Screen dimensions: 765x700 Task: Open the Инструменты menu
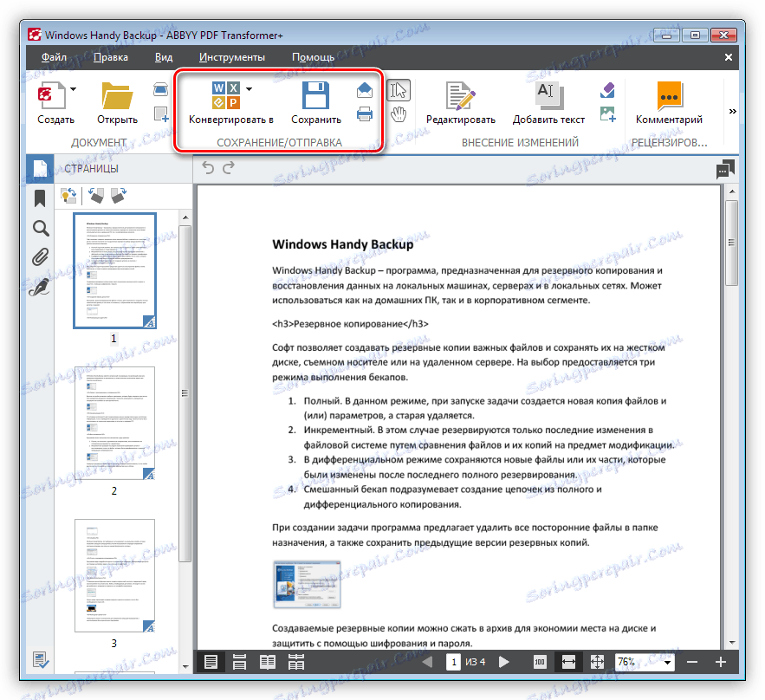tap(231, 57)
